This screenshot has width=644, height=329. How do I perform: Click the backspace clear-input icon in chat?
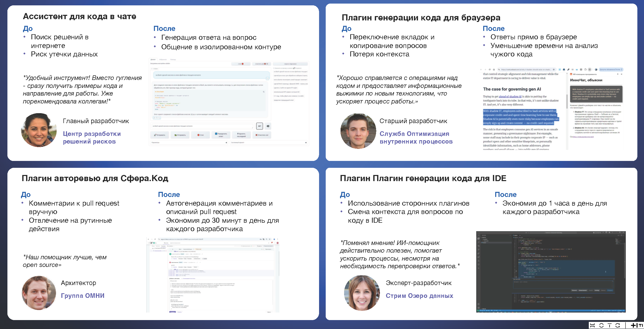click(x=268, y=126)
